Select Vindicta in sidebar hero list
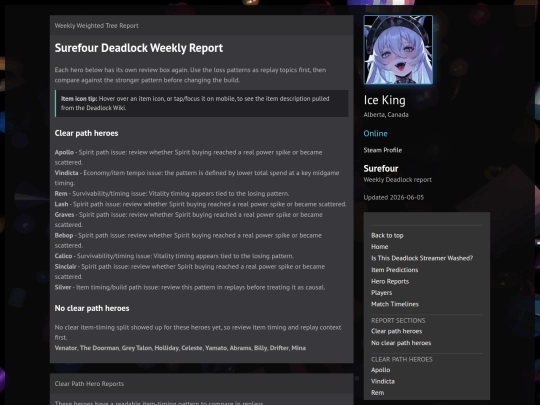The image size is (540, 405). (x=383, y=381)
